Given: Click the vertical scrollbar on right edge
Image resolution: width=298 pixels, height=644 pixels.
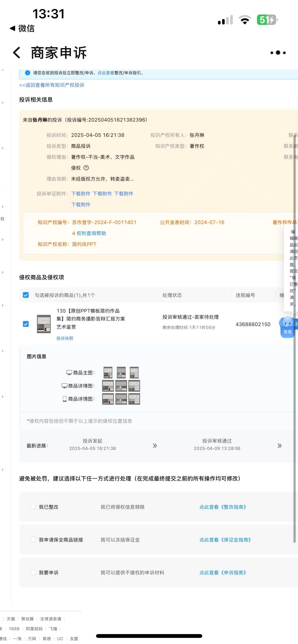Looking at the screenshot, I should tap(294, 331).
